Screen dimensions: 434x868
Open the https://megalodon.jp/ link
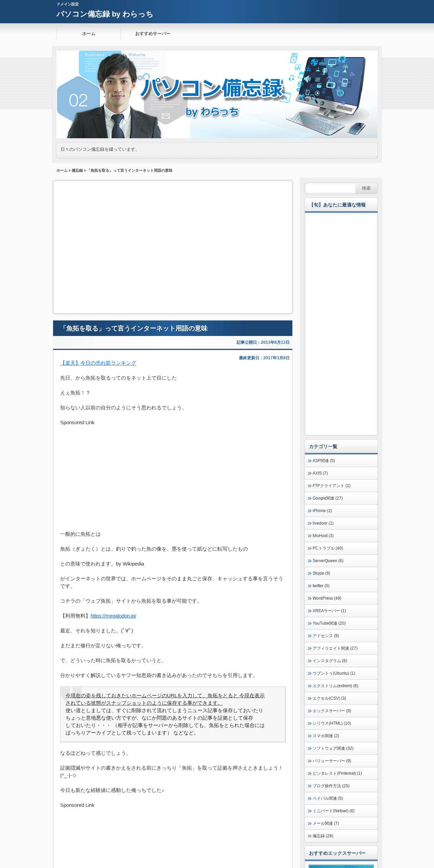113,616
